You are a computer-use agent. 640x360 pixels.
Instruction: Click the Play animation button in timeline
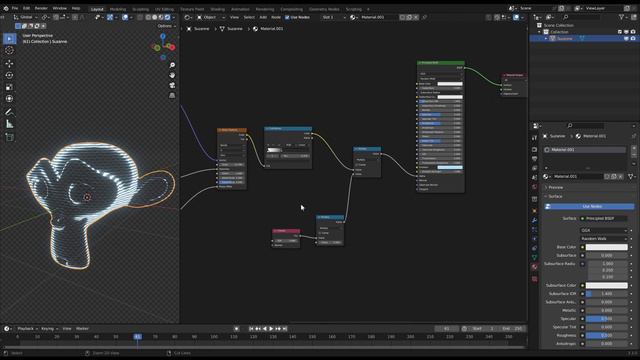coord(271,329)
